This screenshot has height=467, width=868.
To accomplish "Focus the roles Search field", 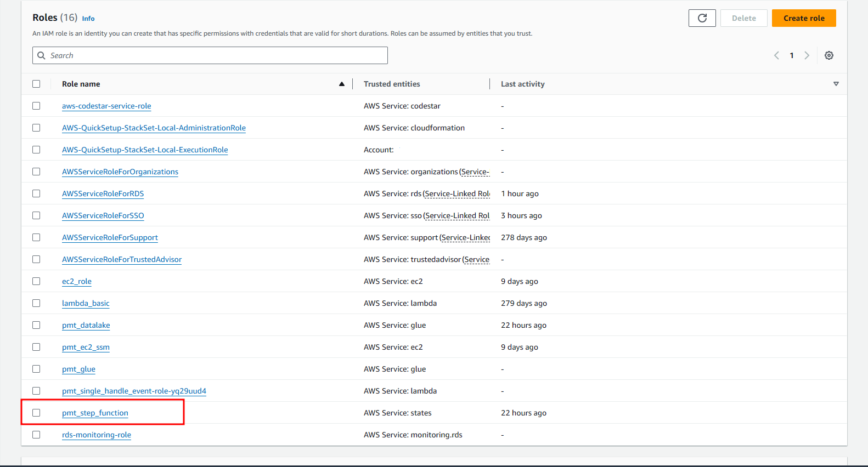I will (x=210, y=55).
